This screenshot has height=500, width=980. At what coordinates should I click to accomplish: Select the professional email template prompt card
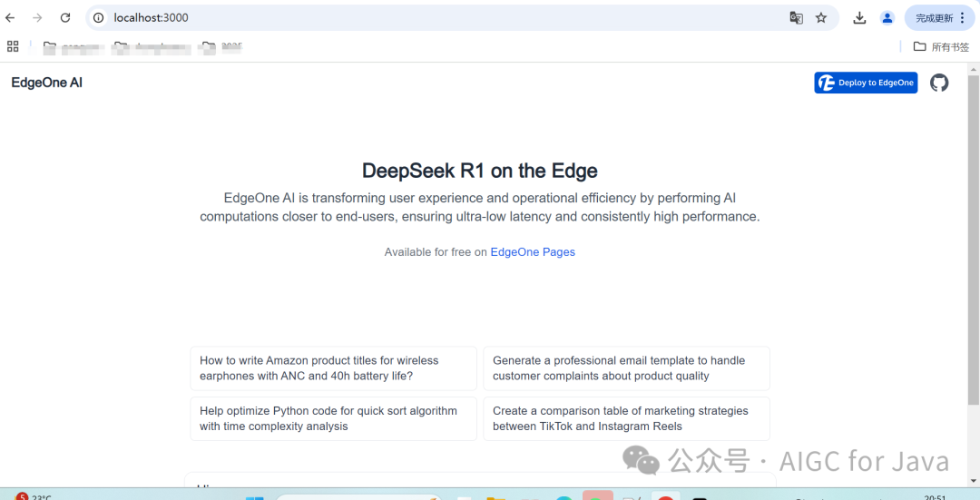(x=626, y=368)
